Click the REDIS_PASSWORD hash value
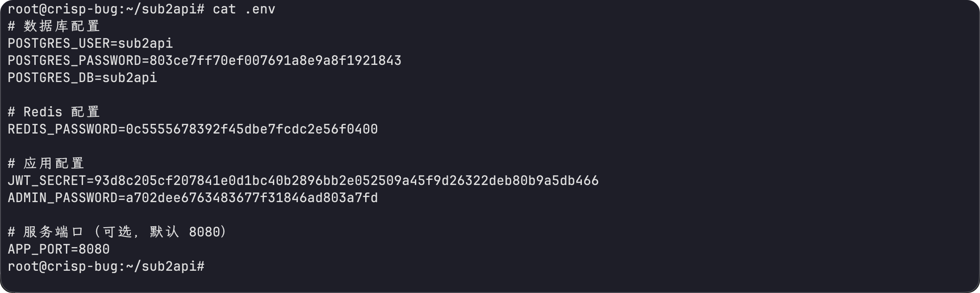 (x=251, y=129)
